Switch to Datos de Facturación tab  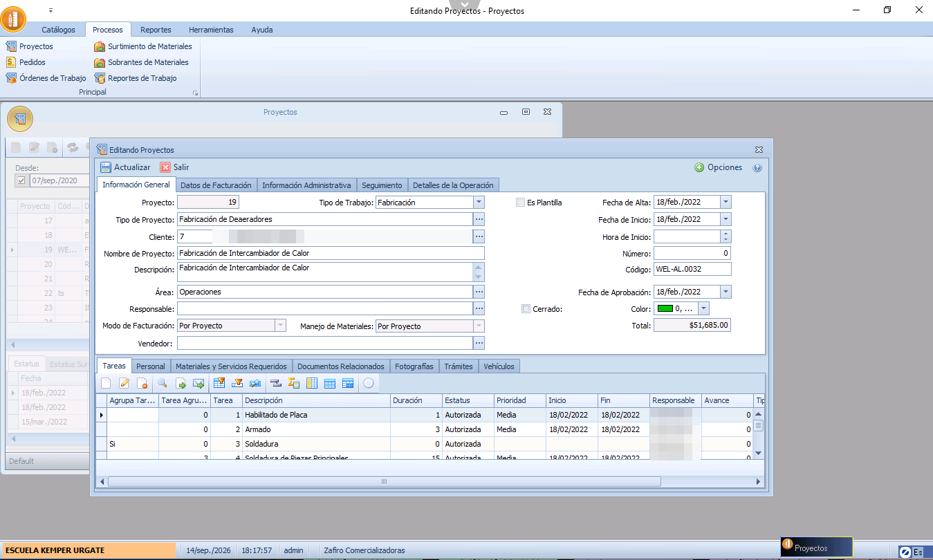pyautogui.click(x=216, y=185)
